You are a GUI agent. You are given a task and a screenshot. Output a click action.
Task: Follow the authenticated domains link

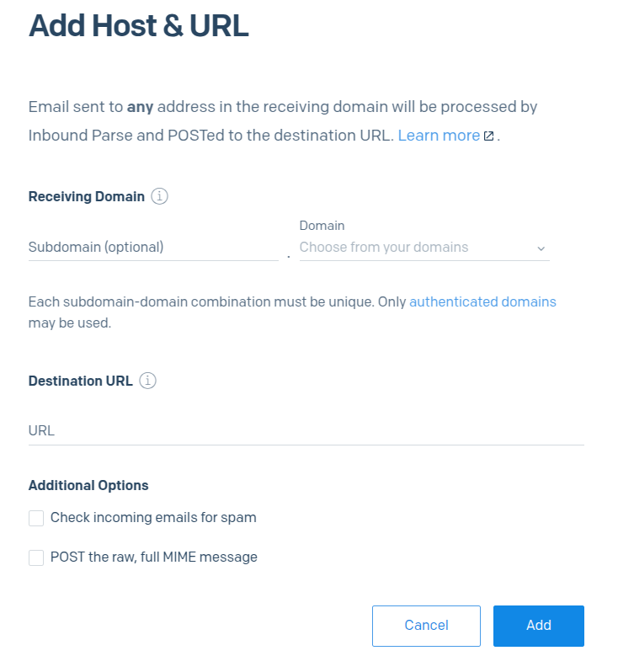[482, 301]
